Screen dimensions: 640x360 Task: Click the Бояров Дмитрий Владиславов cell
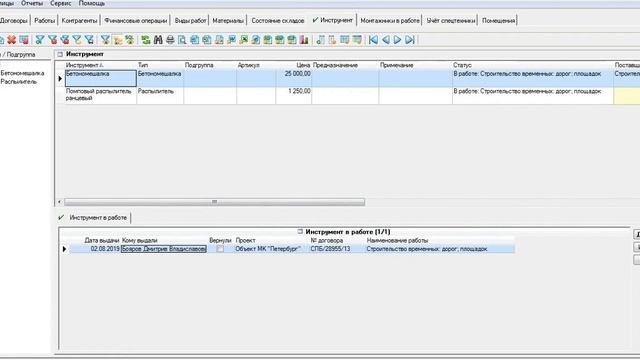[164, 249]
